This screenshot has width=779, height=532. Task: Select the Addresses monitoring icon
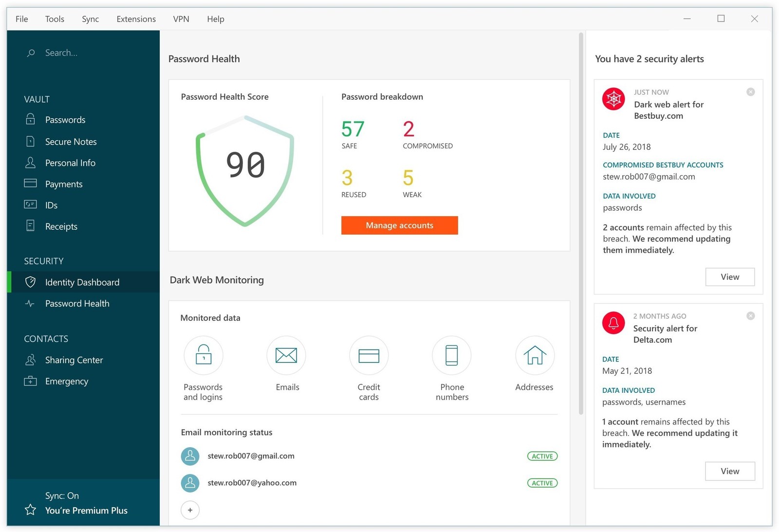pos(535,355)
